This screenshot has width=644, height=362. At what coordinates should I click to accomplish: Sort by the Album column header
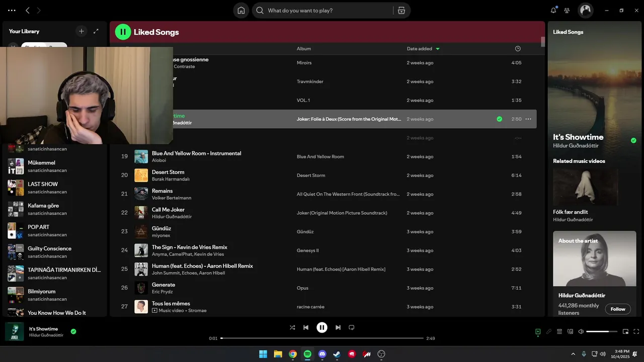tap(304, 49)
